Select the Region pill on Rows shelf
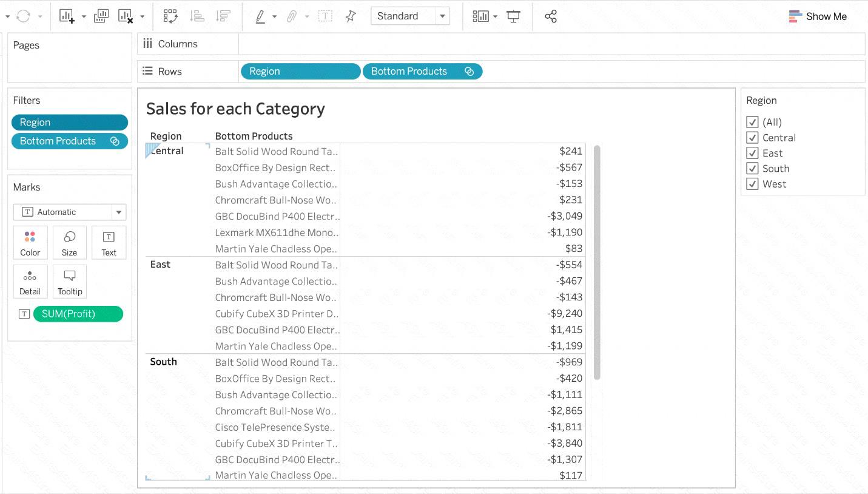Image resolution: width=868 pixels, height=494 pixels. click(300, 71)
